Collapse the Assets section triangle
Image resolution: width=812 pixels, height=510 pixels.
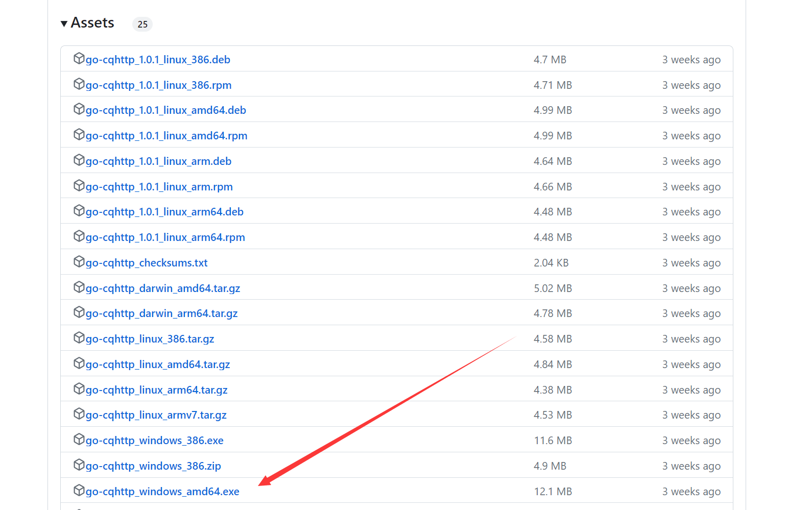point(64,23)
